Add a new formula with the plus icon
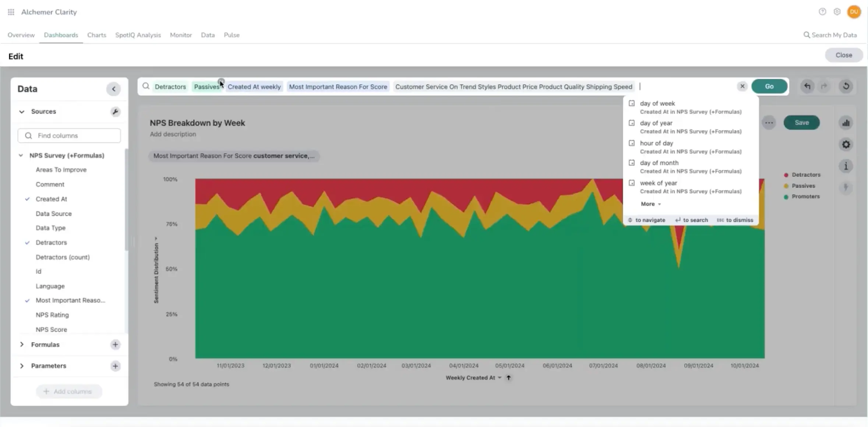 coord(115,345)
